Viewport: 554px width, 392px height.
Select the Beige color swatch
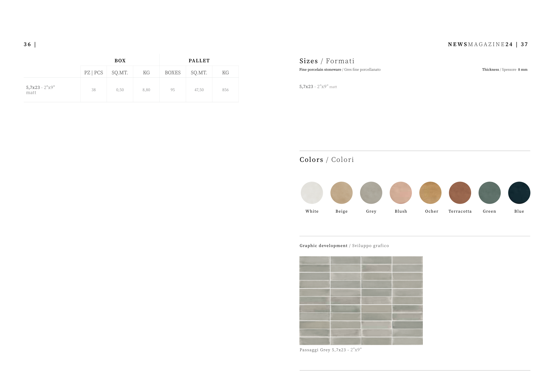pos(341,193)
